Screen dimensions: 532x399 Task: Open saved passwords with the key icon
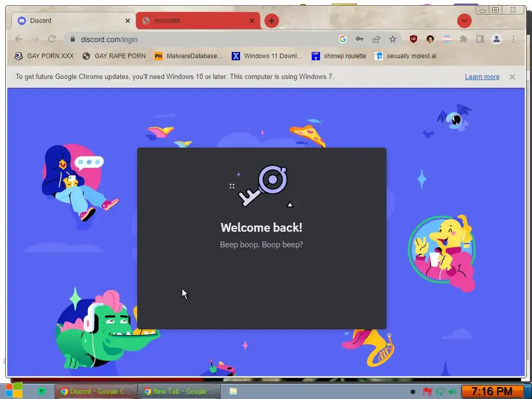tap(360, 39)
